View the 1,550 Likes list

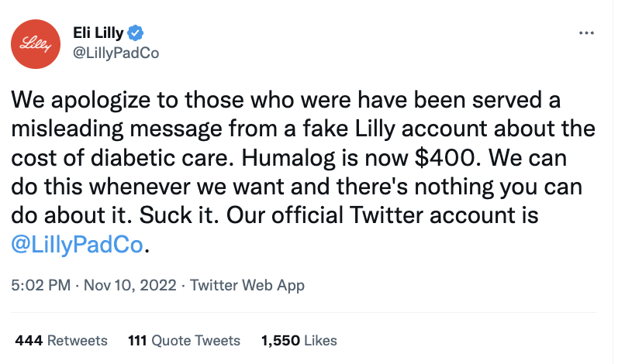click(299, 340)
